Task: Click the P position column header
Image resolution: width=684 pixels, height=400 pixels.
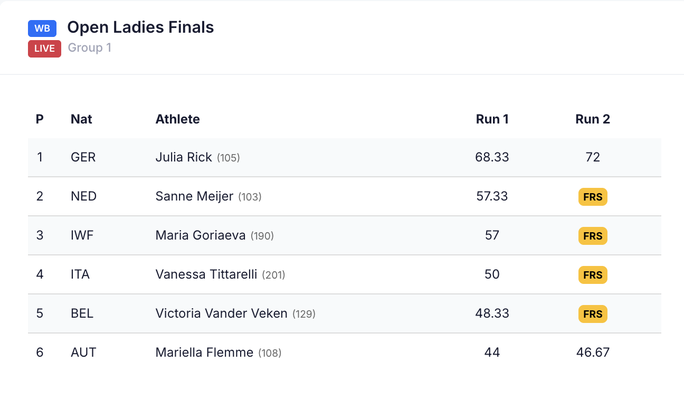Action: point(40,119)
